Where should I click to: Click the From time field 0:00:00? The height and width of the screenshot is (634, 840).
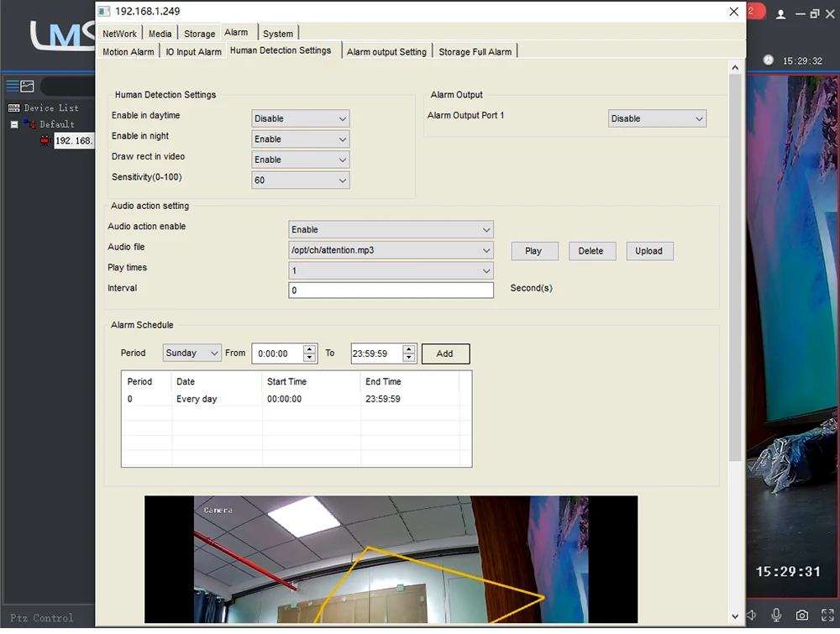point(277,354)
